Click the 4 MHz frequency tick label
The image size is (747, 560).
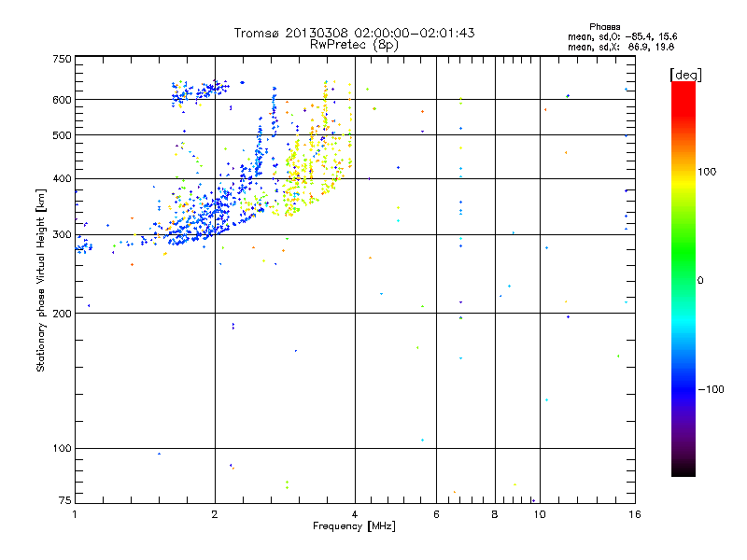355,514
